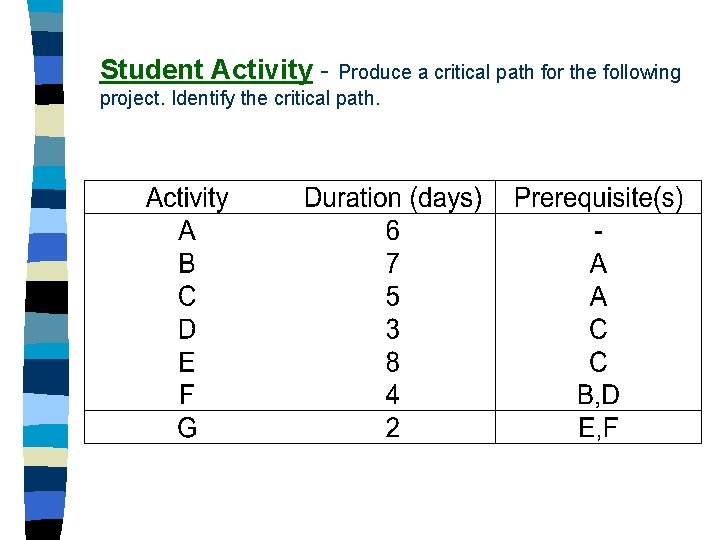
Task: Click activity E in the Activity column
Action: pyautogui.click(x=187, y=362)
